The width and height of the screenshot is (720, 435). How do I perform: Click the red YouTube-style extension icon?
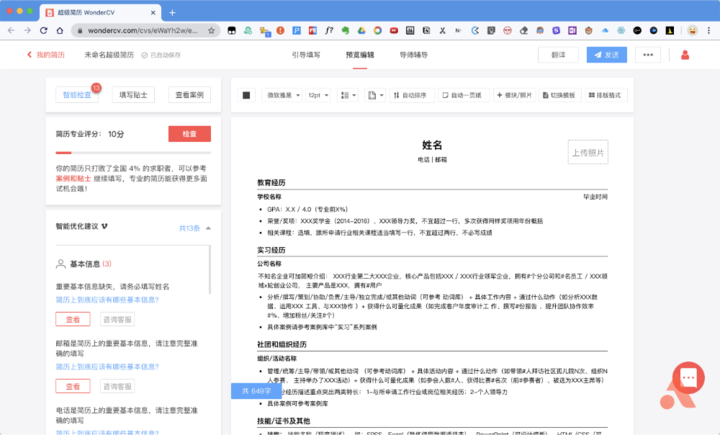pos(394,30)
